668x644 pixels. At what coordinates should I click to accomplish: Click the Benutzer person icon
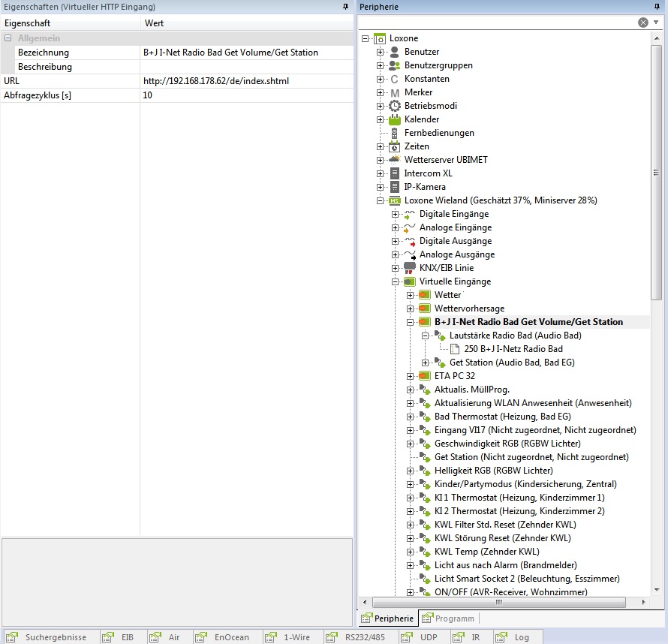395,52
